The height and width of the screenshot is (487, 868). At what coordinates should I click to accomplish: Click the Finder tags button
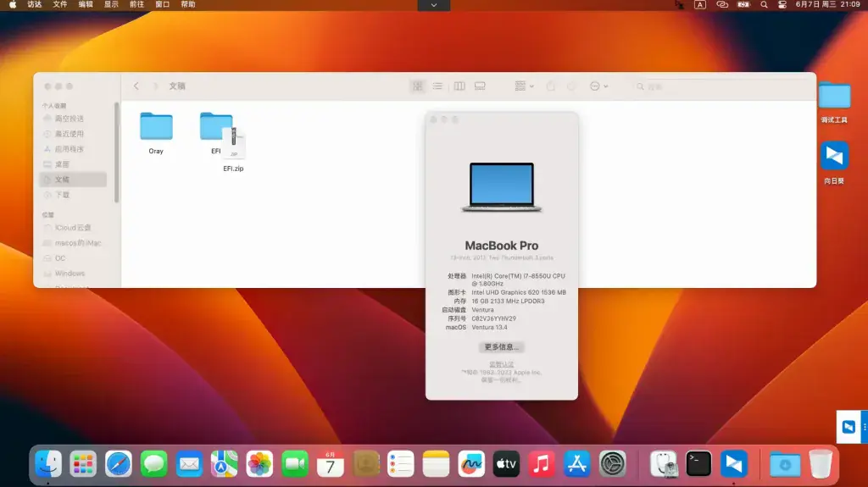571,86
